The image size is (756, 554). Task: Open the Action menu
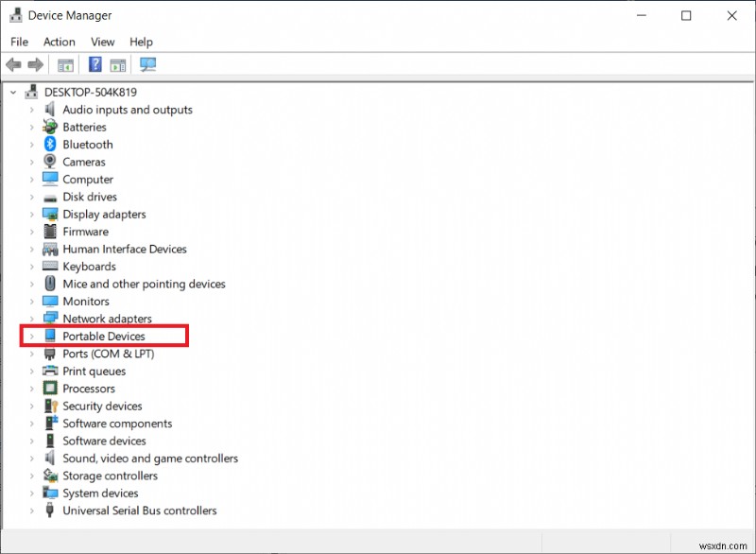coord(60,42)
